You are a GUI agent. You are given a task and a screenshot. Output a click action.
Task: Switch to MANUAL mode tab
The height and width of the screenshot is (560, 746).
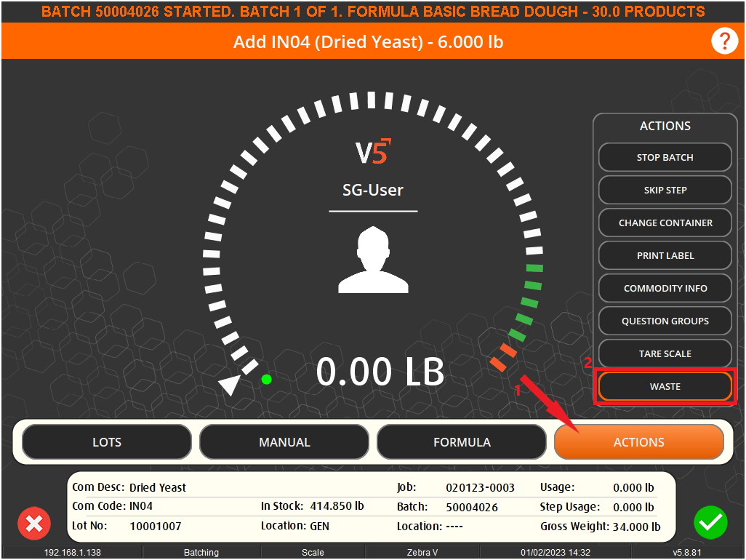click(284, 442)
